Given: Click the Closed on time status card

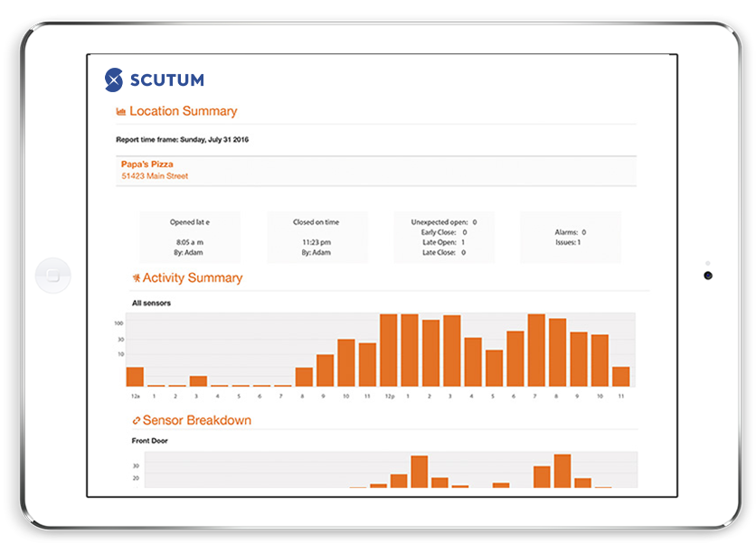Looking at the screenshot, I should (x=317, y=238).
